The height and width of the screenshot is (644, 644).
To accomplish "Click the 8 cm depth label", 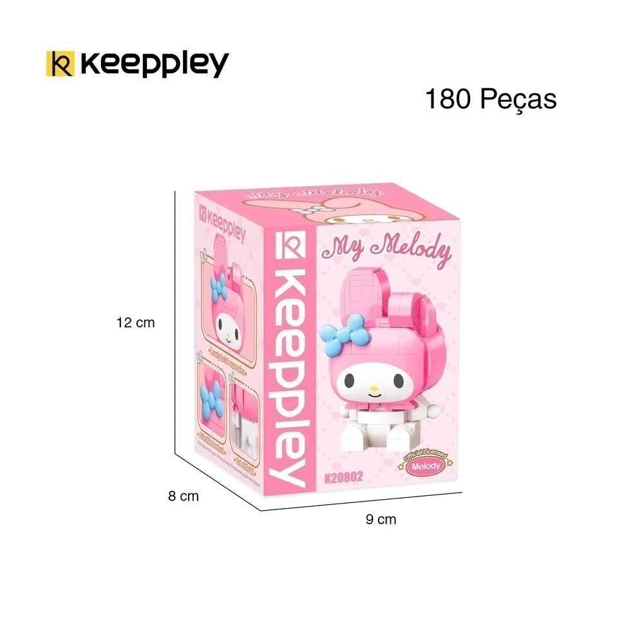I will pos(183,496).
